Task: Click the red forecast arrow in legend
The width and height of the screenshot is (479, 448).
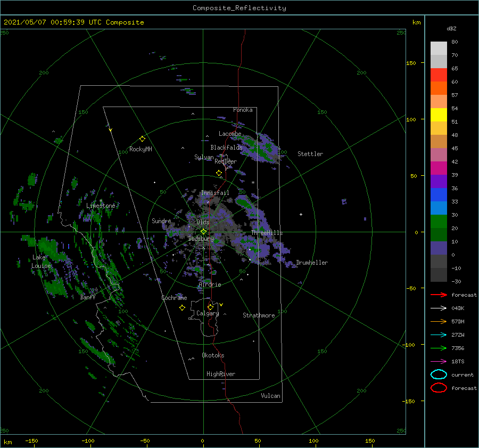Action: (x=439, y=295)
